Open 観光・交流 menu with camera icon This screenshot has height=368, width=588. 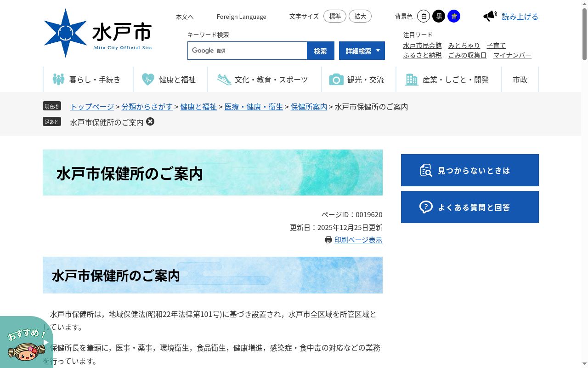(x=359, y=80)
